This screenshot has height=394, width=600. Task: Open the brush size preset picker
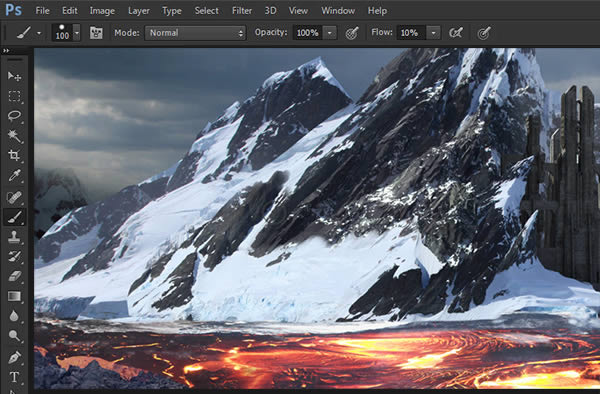pos(77,33)
